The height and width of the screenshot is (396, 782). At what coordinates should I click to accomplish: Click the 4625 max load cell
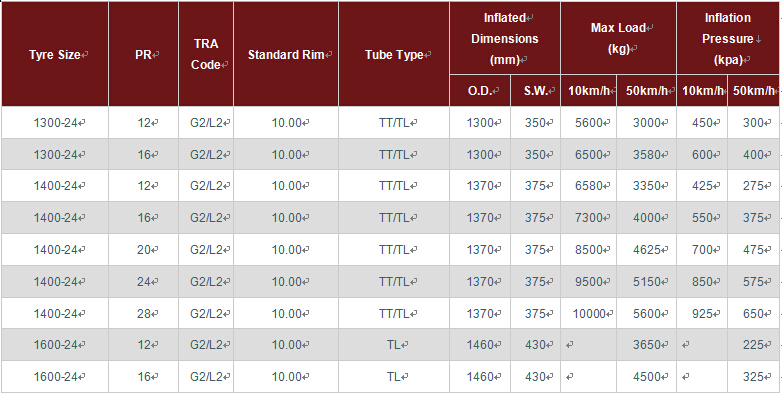tap(647, 249)
